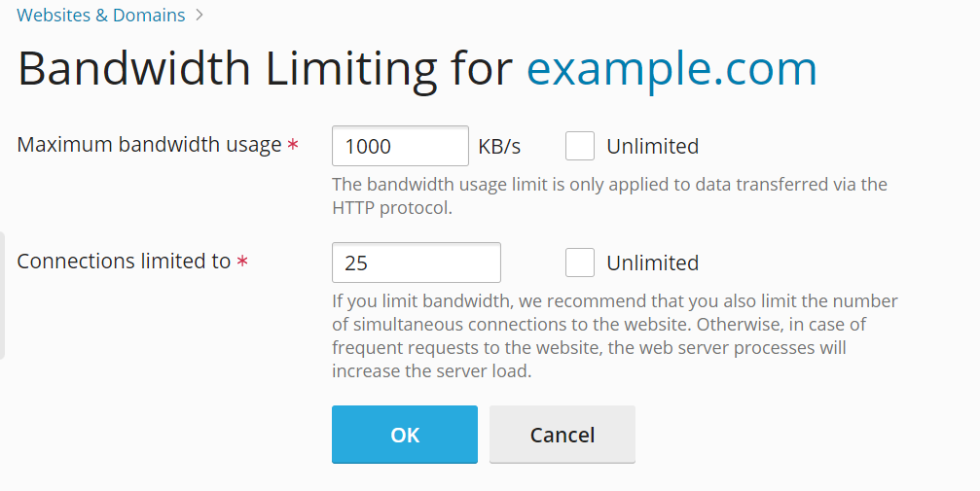Click the Maximum bandwidth usage label
The height and width of the screenshot is (491, 980).
coord(149,146)
